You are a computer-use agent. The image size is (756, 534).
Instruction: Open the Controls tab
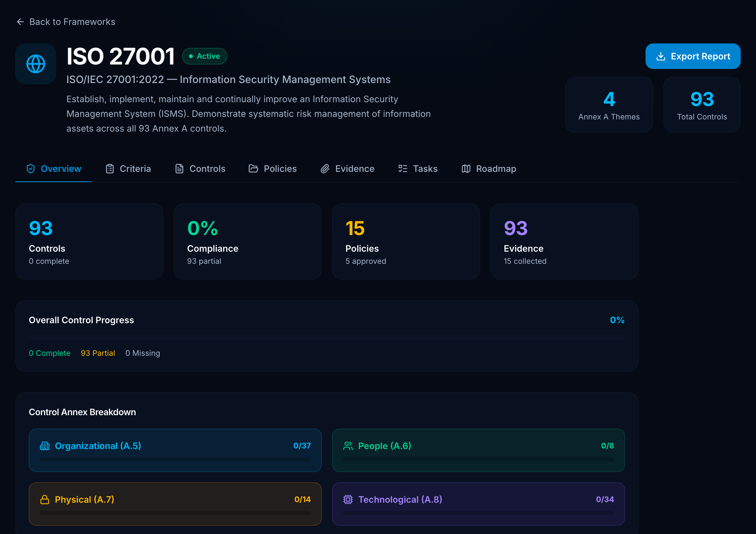(x=200, y=169)
